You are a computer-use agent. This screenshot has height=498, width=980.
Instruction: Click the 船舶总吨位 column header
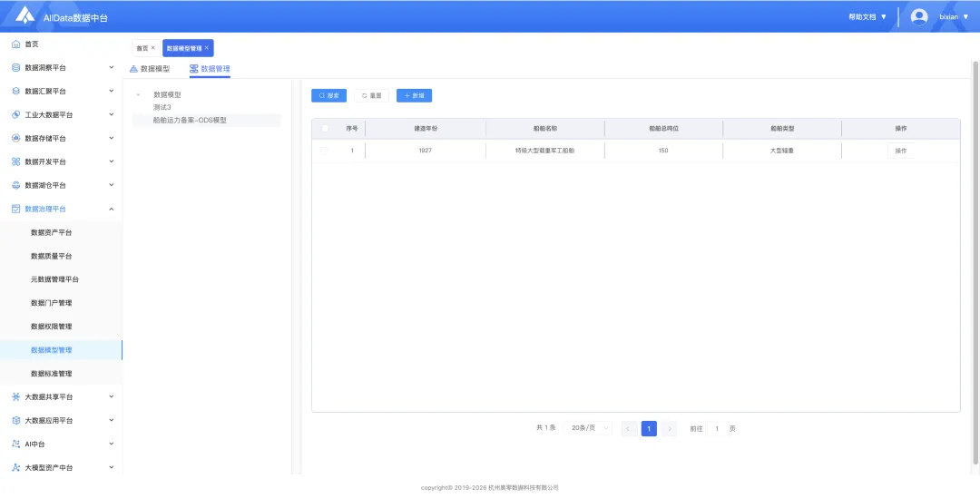pyautogui.click(x=663, y=128)
